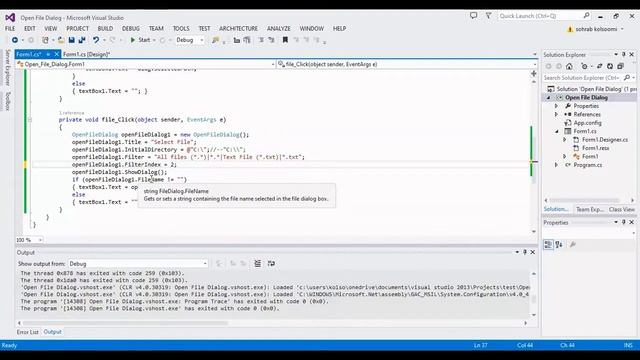
Task: Toggle auto-hide pin of Output window
Action: (x=525, y=252)
